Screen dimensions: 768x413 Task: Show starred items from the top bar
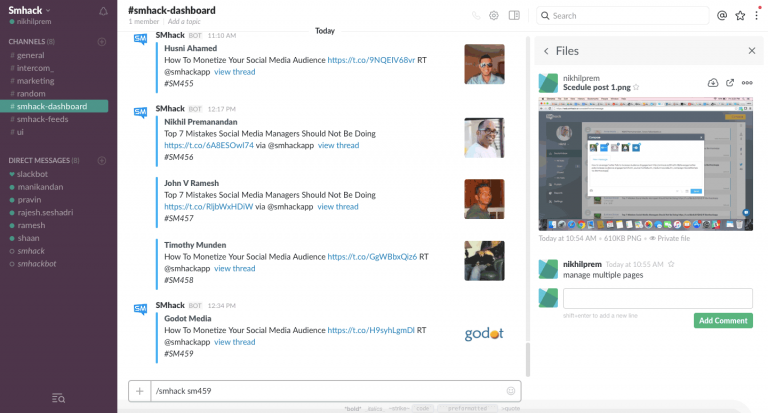(740, 15)
